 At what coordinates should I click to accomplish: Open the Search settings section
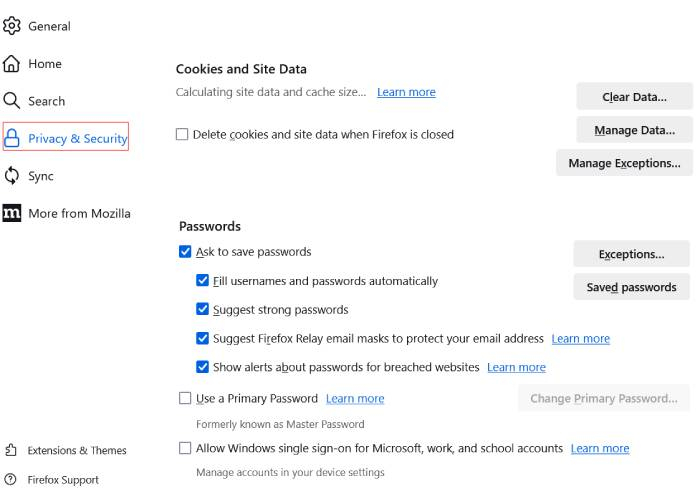[46, 101]
